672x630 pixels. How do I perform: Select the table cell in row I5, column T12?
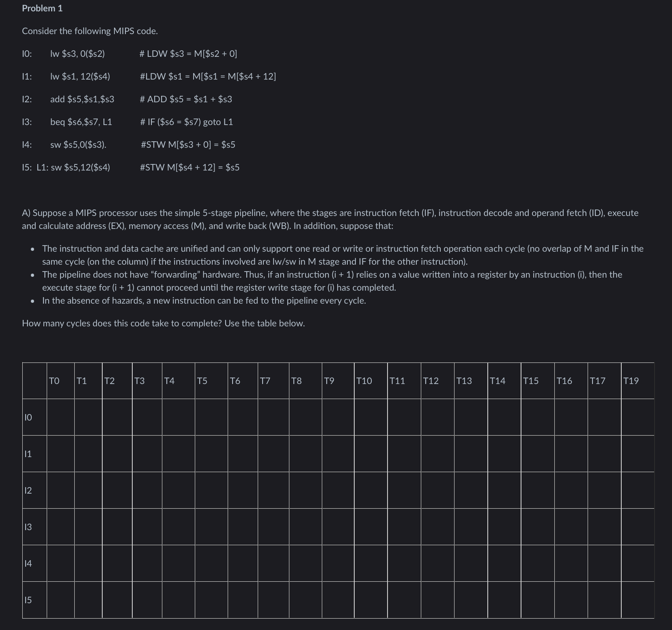coord(437,600)
